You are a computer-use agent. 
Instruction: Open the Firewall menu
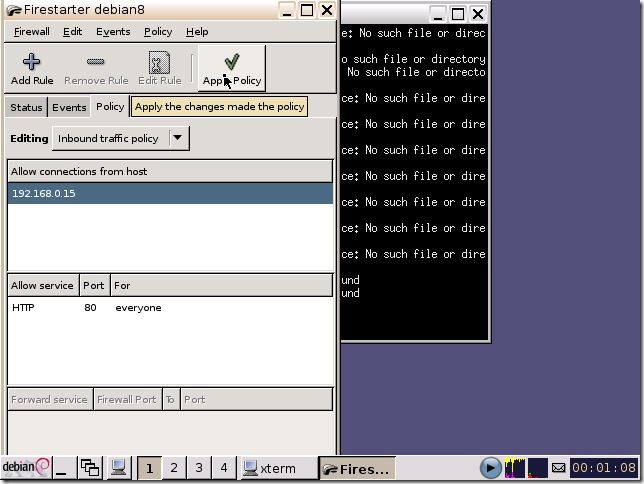[32, 32]
